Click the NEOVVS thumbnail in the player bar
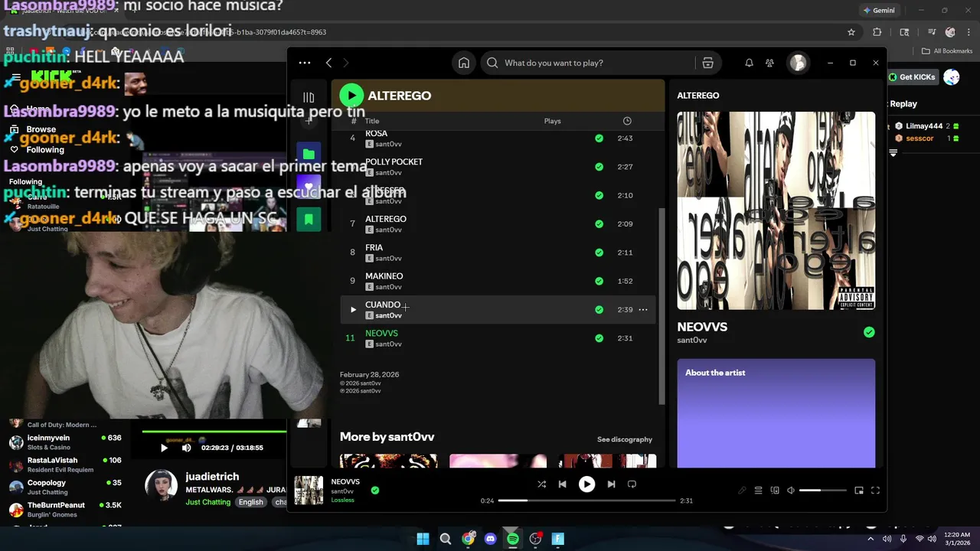Image resolution: width=980 pixels, height=551 pixels. point(309,491)
